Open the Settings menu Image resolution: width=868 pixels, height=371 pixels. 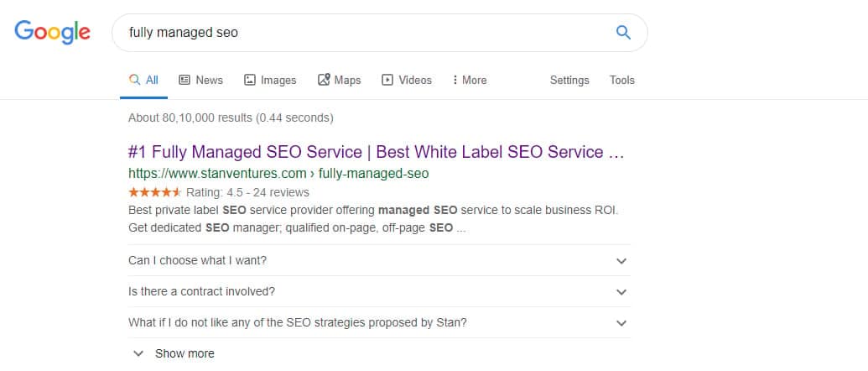(569, 80)
